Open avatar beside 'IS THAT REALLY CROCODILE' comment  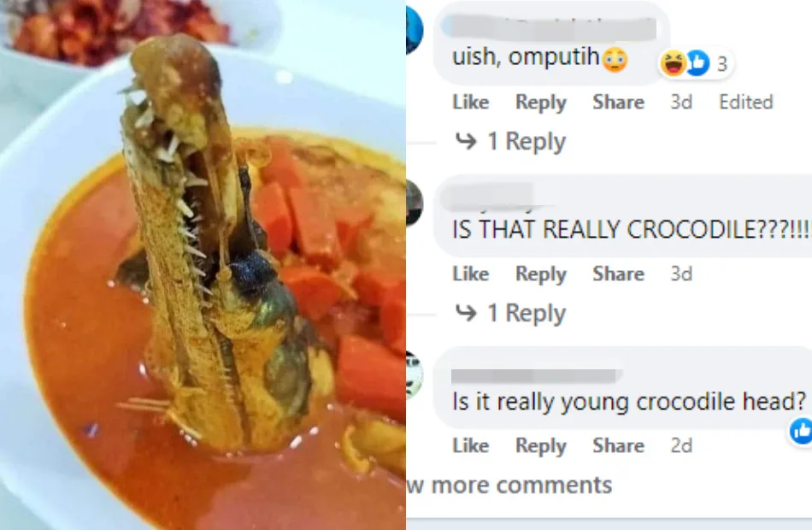point(415,203)
